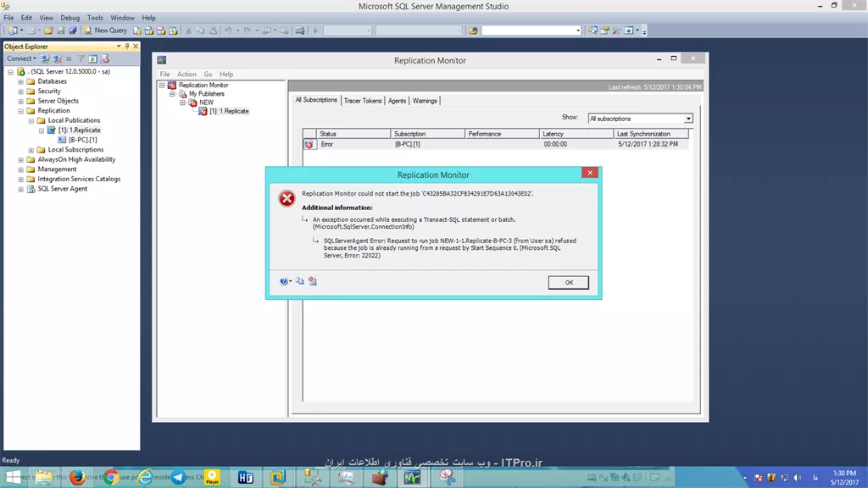Viewport: 868px width, 488px height.
Task: Switch to the Tracer Tokens tab
Action: [x=363, y=101]
